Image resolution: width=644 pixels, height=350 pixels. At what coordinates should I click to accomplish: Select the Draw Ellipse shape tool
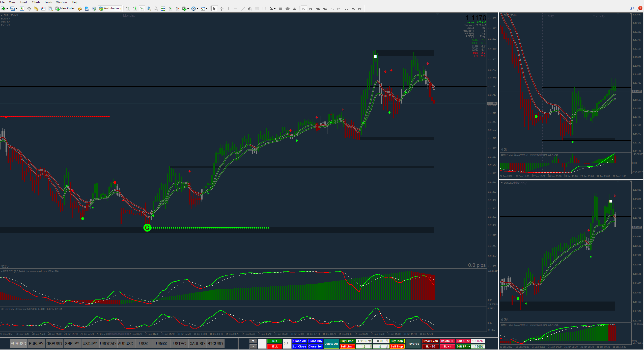click(287, 9)
